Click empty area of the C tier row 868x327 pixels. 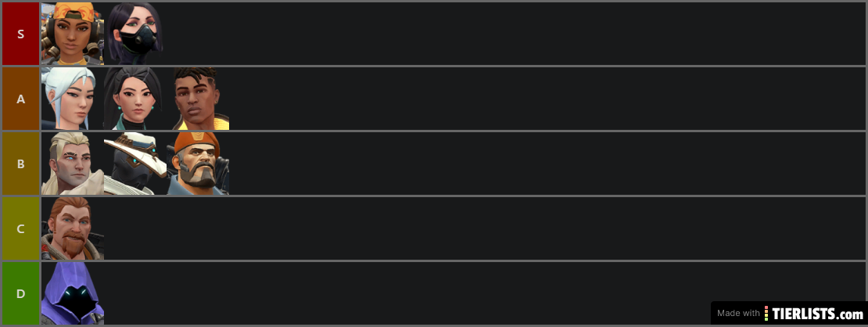pyautogui.click(x=484, y=228)
